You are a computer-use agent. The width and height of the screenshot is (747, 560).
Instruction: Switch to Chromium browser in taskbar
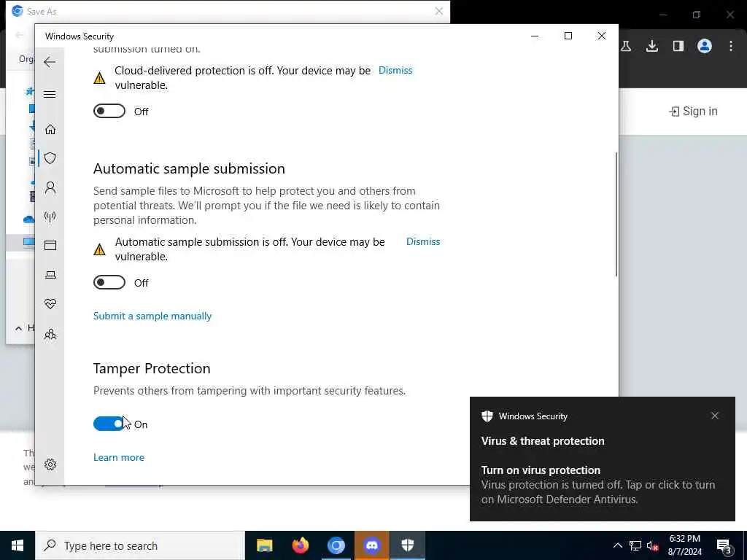pos(336,545)
